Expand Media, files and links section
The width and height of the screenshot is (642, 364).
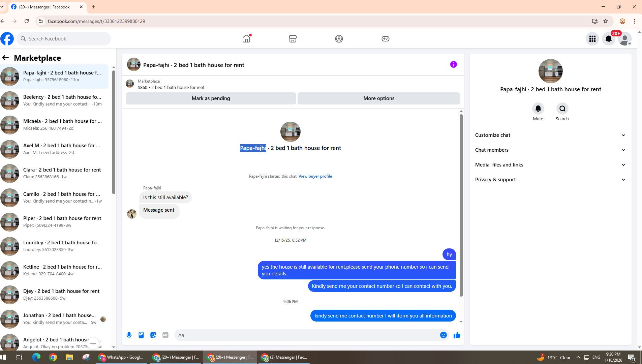550,165
